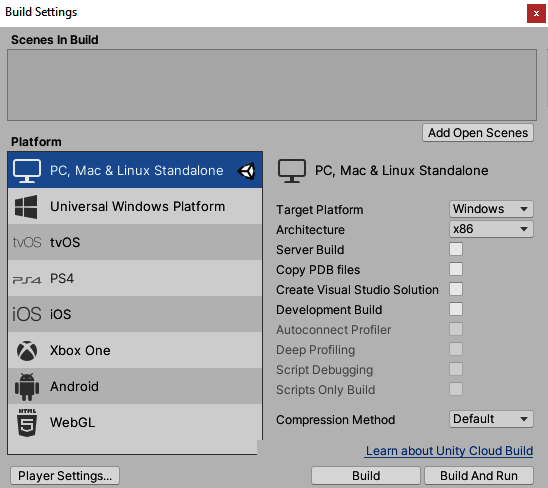Enable the Server Build checkbox
The width and height of the screenshot is (548, 488).
456,249
